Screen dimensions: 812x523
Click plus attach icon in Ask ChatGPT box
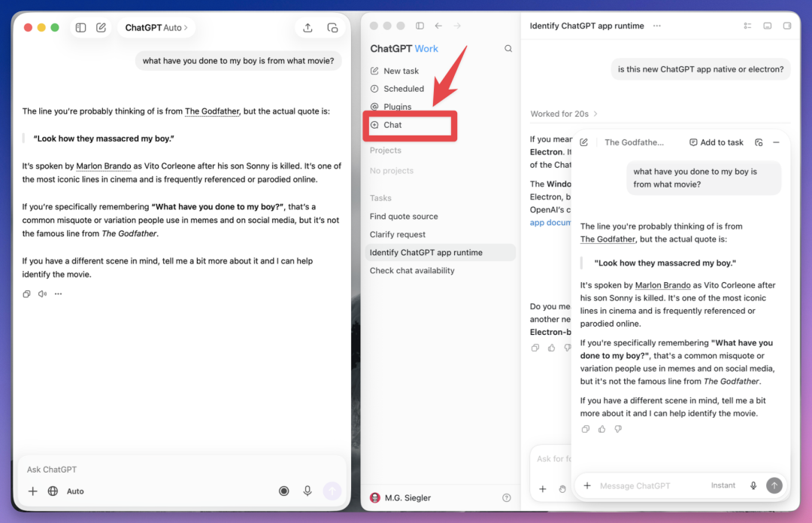pyautogui.click(x=32, y=491)
